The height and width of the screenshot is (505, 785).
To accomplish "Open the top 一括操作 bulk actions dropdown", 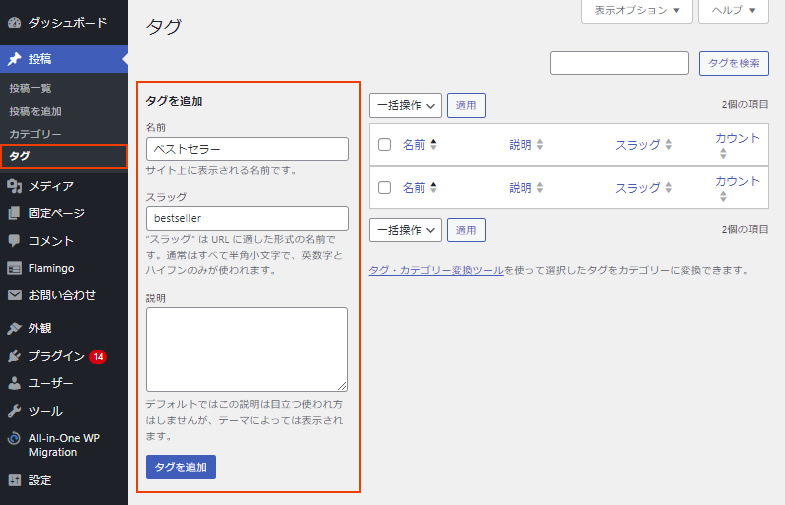I will 405,104.
